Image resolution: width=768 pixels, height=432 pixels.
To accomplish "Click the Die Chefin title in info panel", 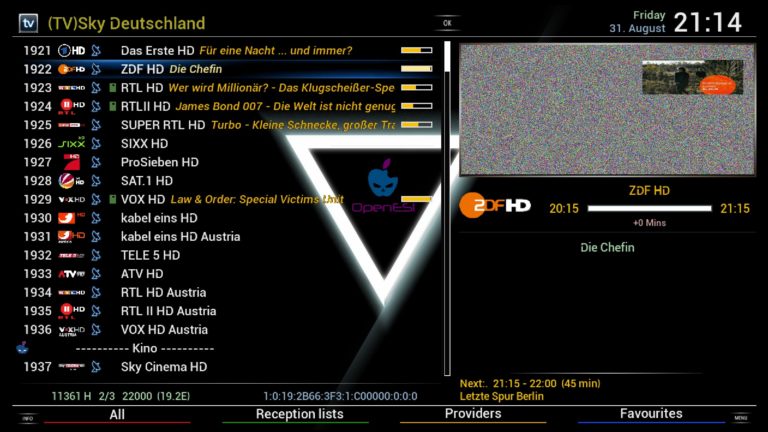I will click(x=607, y=247).
